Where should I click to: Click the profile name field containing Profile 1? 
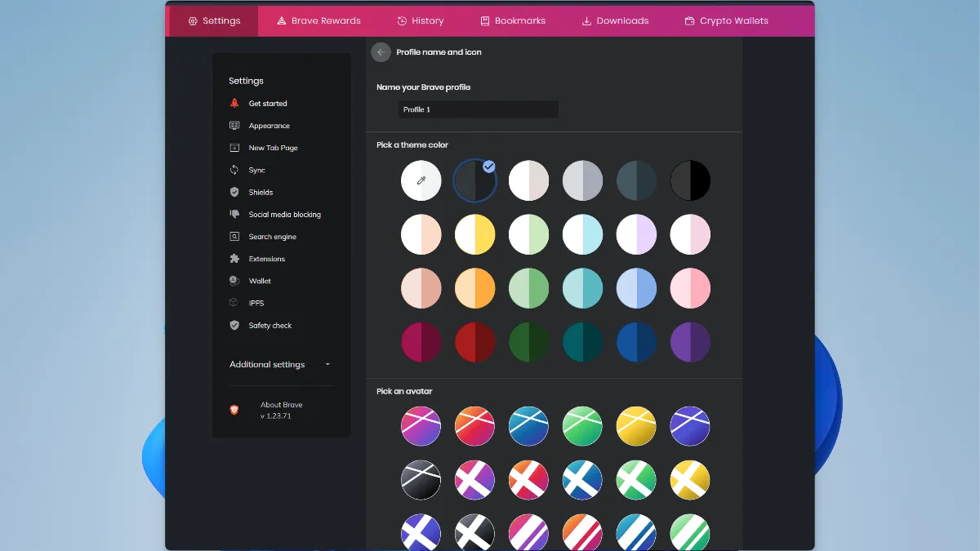pyautogui.click(x=479, y=109)
